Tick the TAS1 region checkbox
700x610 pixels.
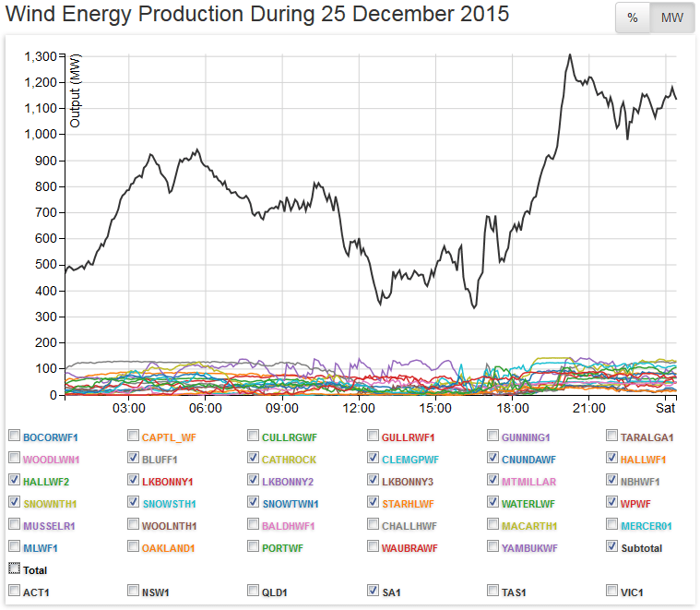(x=493, y=591)
